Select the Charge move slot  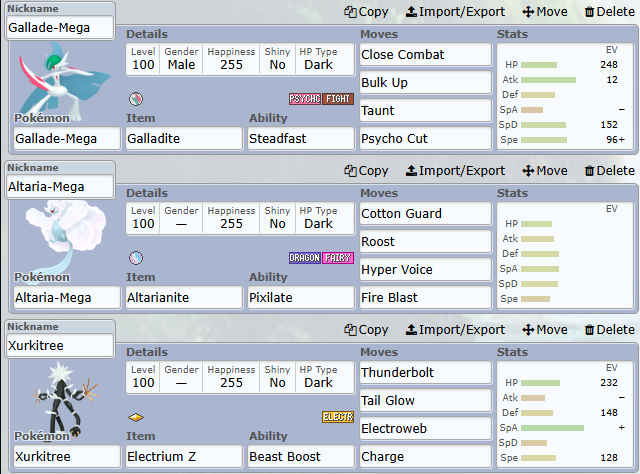point(426,456)
